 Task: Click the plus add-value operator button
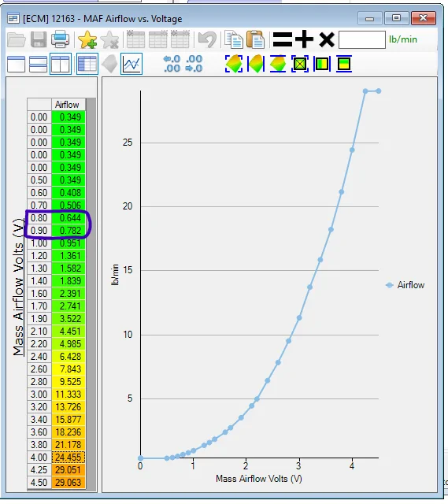[x=305, y=40]
